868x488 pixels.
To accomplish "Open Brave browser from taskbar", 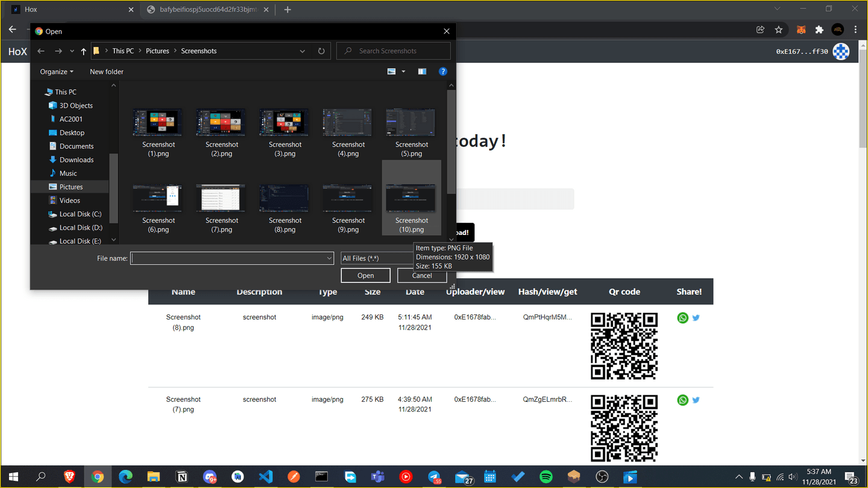I will (69, 477).
